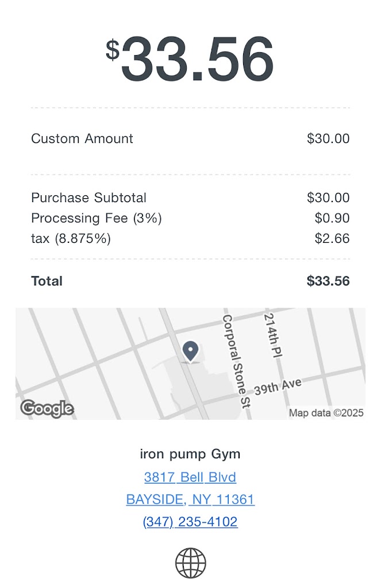Click the 39th Ave street label
381x588 pixels.
[278, 386]
